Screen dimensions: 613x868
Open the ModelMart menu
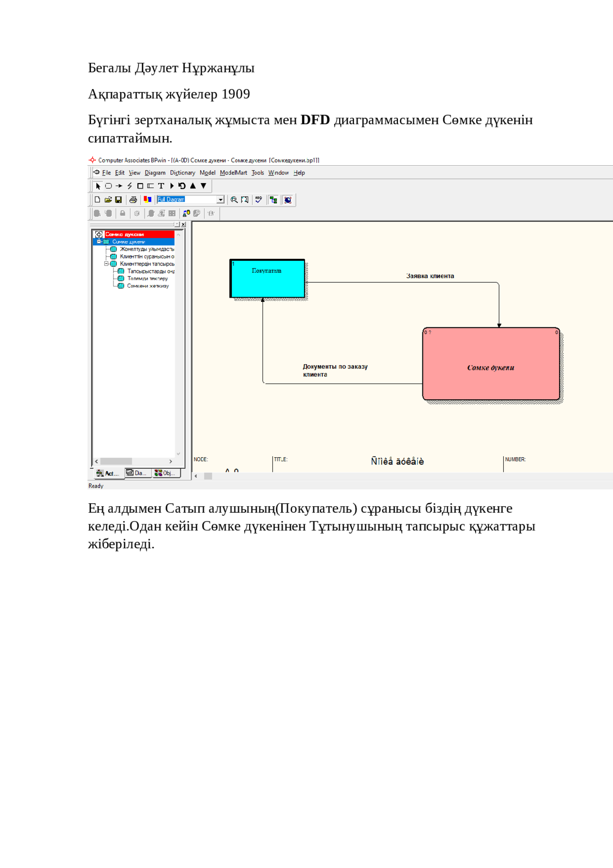coord(234,173)
